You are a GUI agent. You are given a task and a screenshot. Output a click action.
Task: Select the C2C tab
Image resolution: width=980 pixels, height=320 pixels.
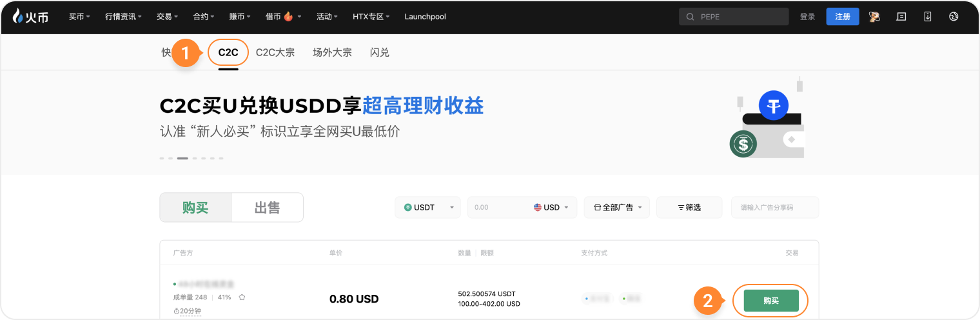228,52
